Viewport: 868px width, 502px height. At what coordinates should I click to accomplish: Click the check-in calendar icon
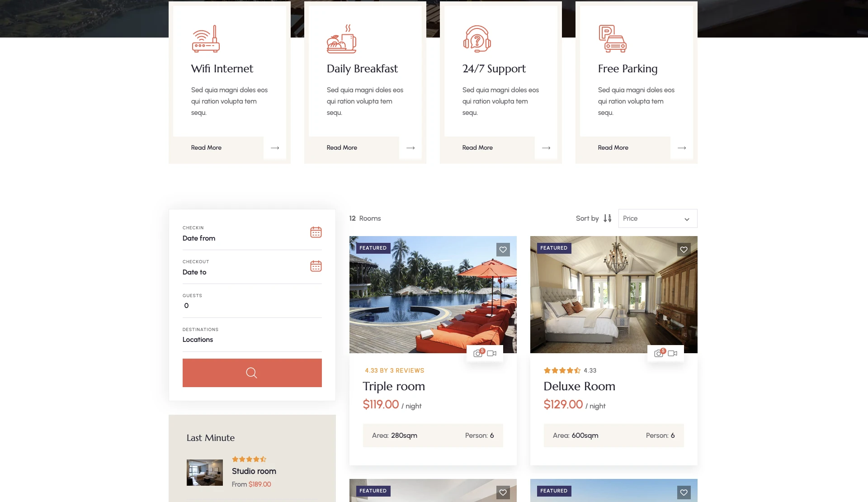pos(316,232)
